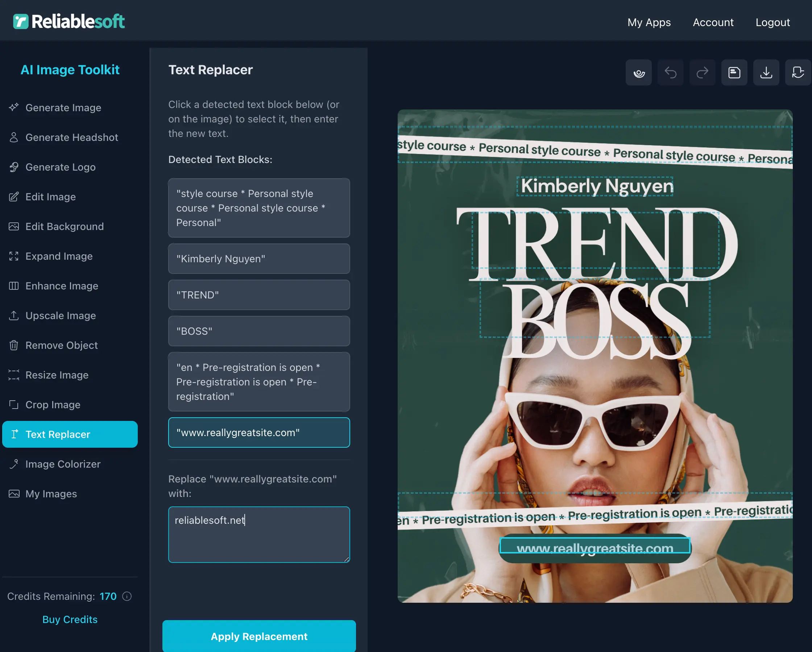Click the save icon in toolbar

(734, 72)
